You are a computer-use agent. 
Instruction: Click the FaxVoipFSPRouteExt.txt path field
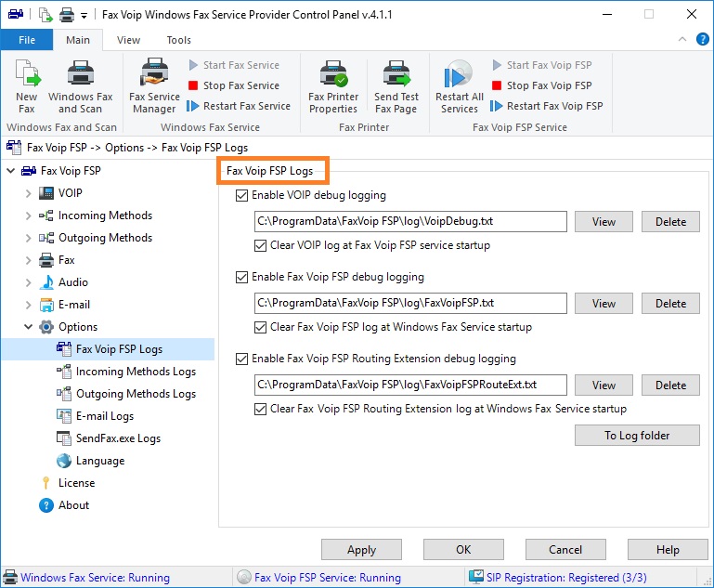tap(410, 385)
